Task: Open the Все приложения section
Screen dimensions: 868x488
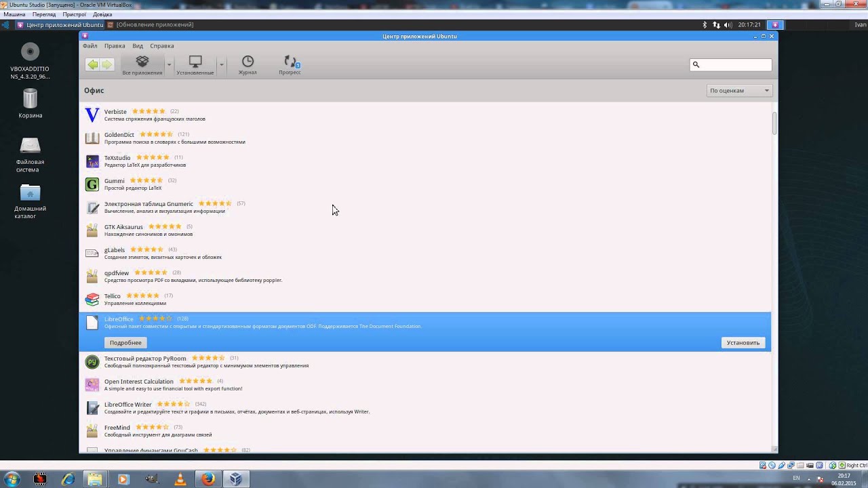Action: click(142, 65)
